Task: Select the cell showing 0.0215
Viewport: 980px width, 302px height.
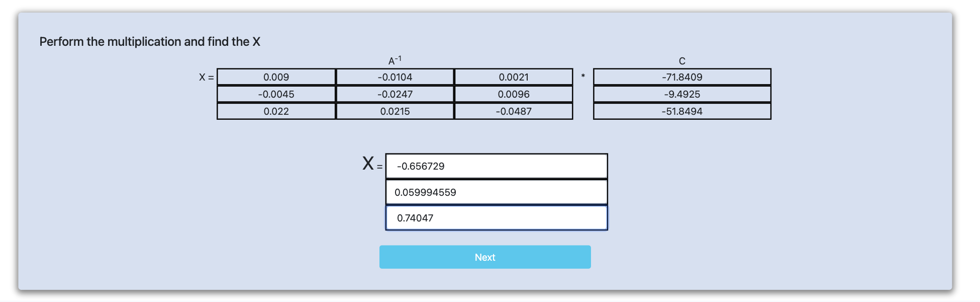Action: [395, 111]
